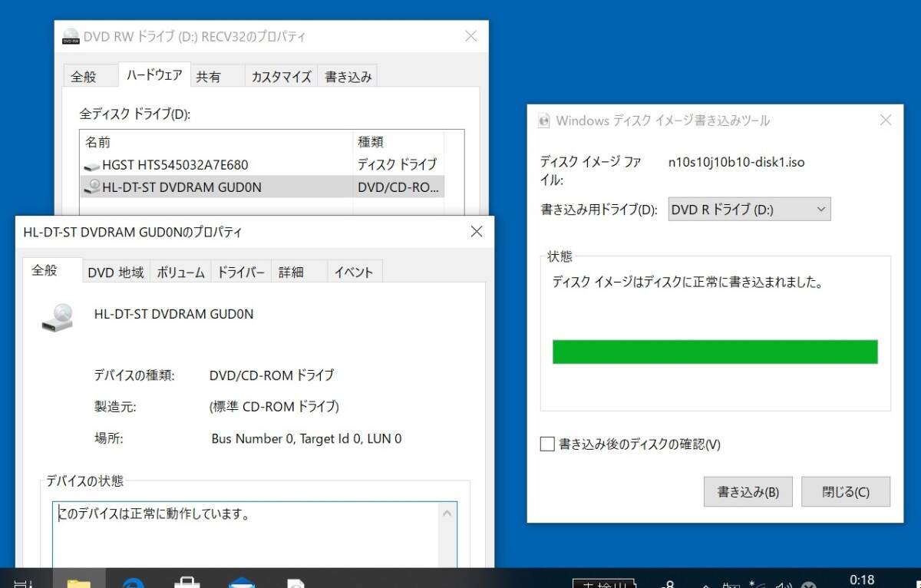
Task: Click the Bus Number location value
Action: click(x=306, y=439)
